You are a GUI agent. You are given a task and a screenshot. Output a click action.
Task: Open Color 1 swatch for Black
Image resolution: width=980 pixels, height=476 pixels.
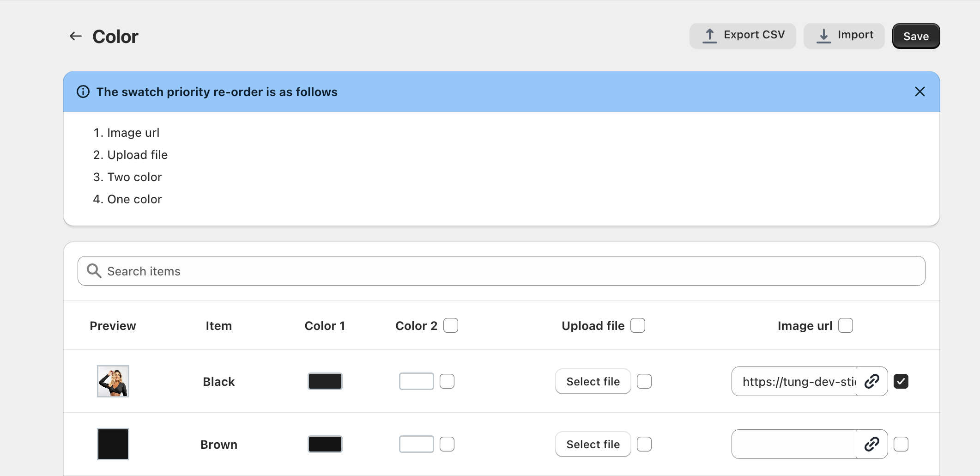pos(325,381)
